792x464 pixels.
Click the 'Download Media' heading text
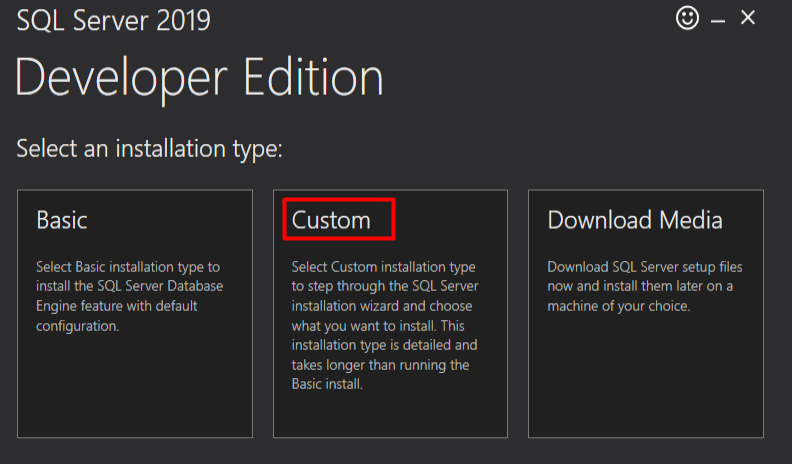point(635,221)
